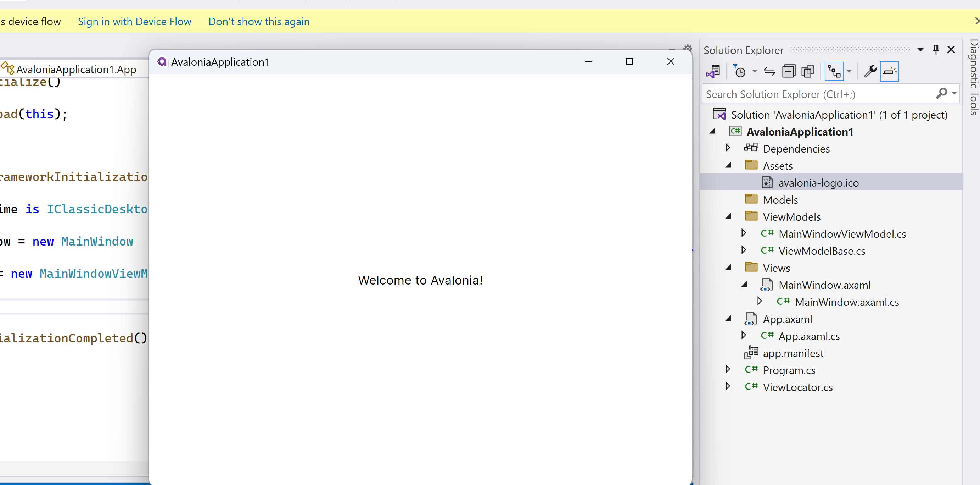980x485 pixels.
Task: Select the Models folder
Action: click(780, 200)
